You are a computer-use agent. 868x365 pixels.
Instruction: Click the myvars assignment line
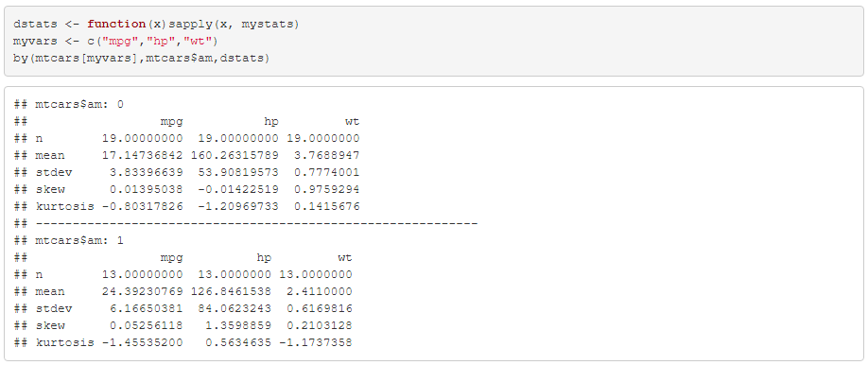(x=115, y=41)
